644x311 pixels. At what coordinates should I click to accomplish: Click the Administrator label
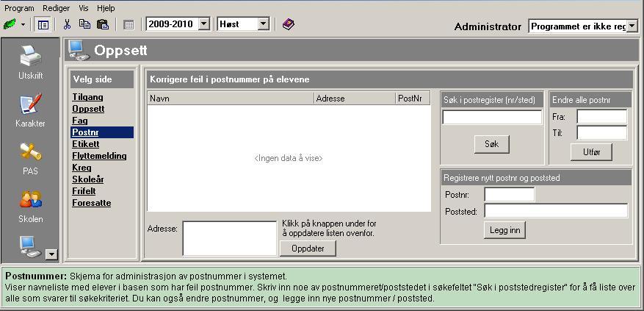[x=488, y=26]
